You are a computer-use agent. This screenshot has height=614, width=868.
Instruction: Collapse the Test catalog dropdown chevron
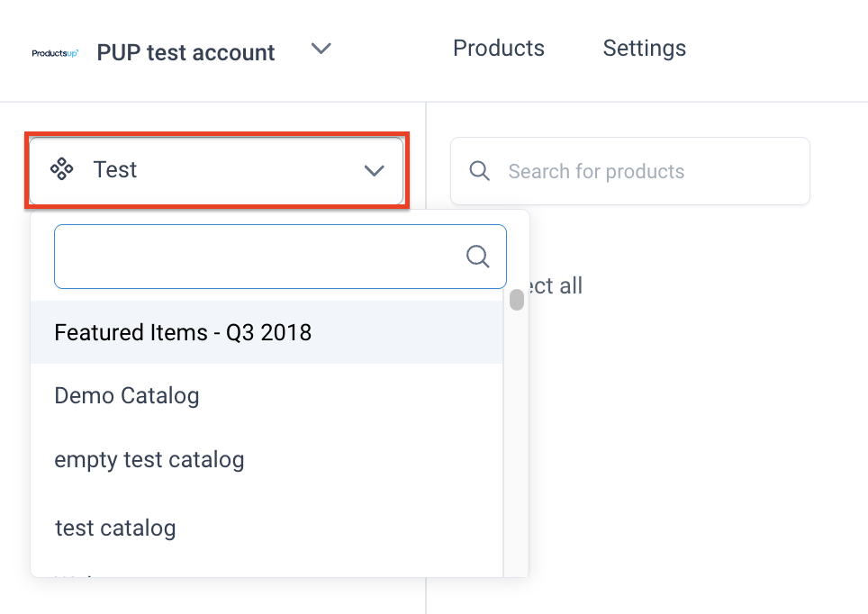point(374,171)
